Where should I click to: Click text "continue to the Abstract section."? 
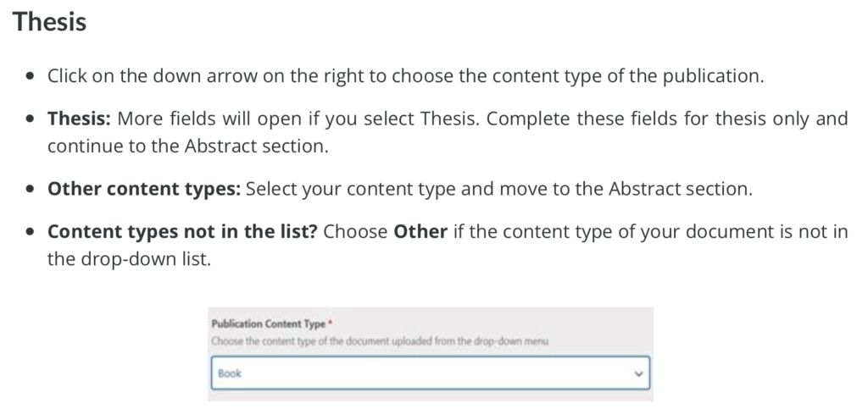[x=186, y=146]
